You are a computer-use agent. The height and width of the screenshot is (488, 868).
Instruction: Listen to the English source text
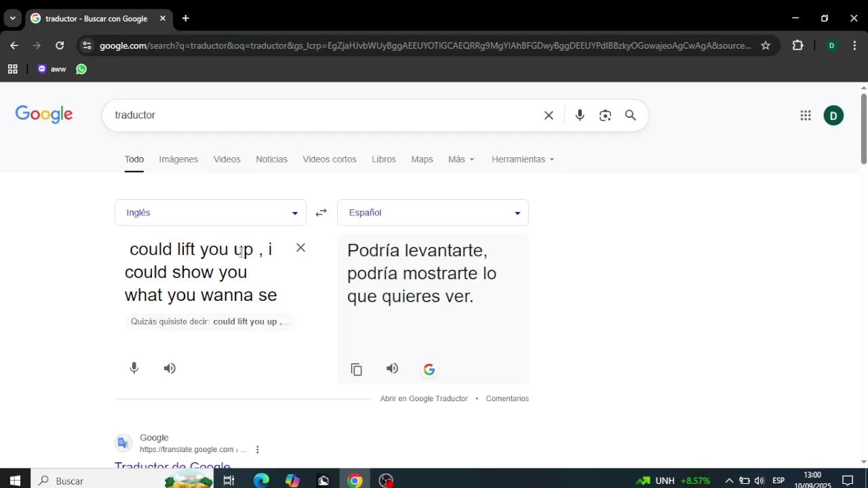(x=170, y=368)
